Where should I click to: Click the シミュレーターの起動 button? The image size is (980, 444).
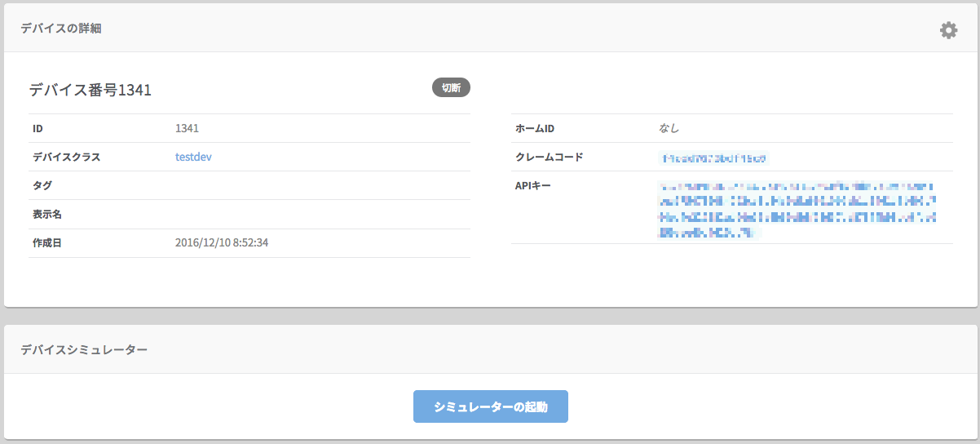(491, 406)
